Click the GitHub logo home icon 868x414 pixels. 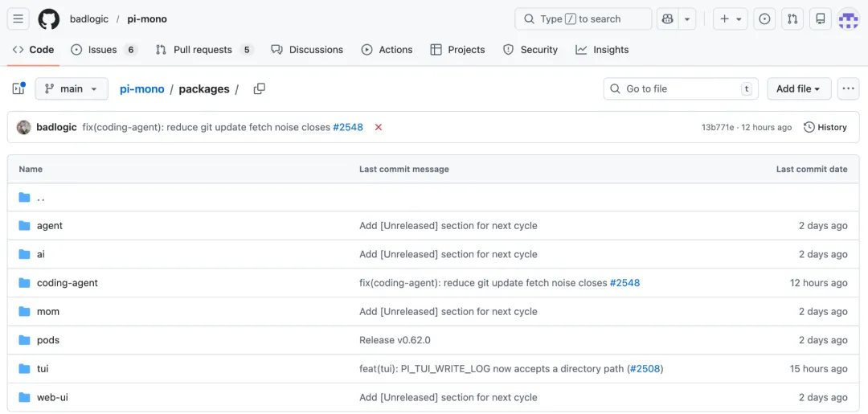pos(48,18)
